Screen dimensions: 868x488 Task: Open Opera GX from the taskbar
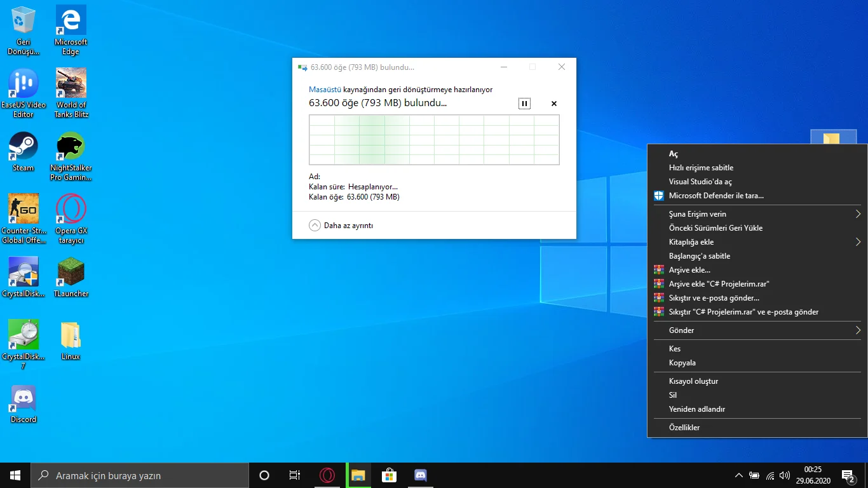pos(327,475)
